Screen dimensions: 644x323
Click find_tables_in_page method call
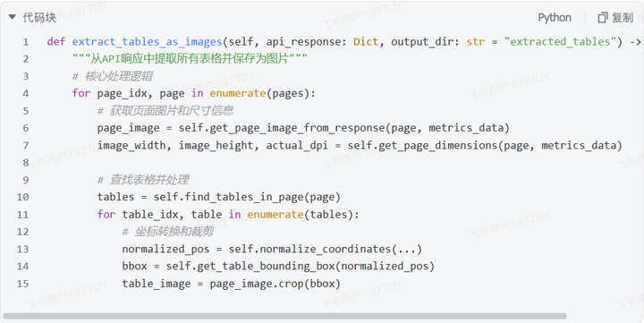(244, 197)
